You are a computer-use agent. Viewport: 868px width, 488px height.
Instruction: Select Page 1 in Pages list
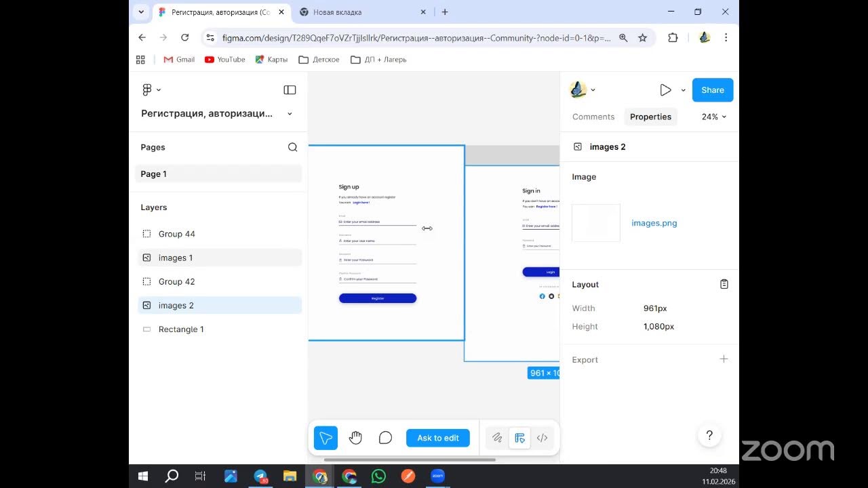218,174
